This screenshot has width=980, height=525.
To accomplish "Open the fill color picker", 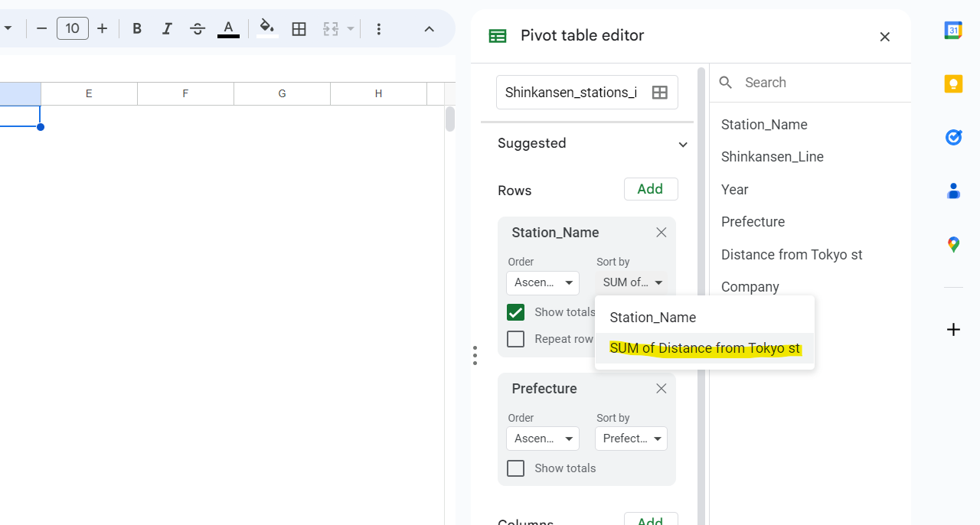I will click(266, 28).
